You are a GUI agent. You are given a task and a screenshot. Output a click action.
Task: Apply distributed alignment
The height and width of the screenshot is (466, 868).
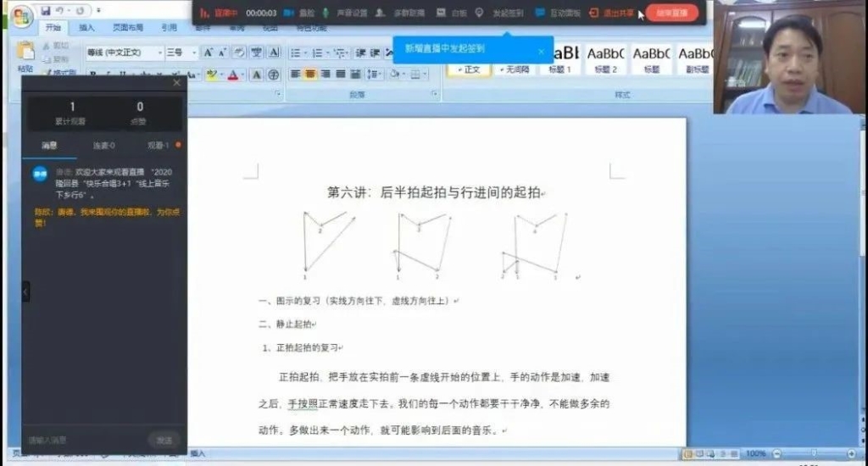tap(355, 75)
